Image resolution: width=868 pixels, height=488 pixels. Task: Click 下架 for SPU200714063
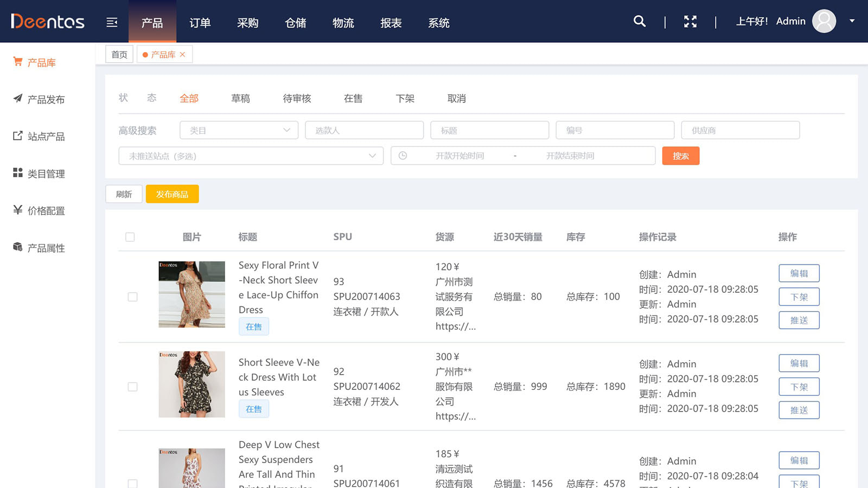(x=799, y=297)
